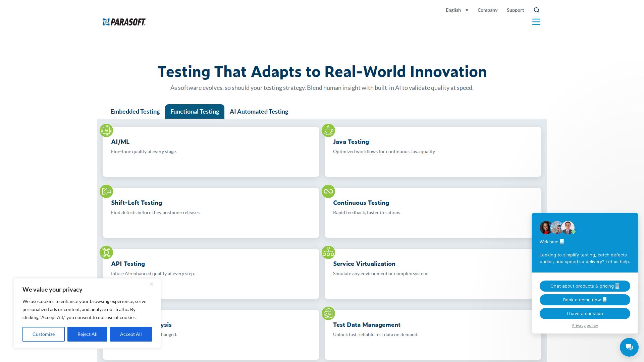Click the Shift-Left Testing arrow icon

(x=106, y=191)
